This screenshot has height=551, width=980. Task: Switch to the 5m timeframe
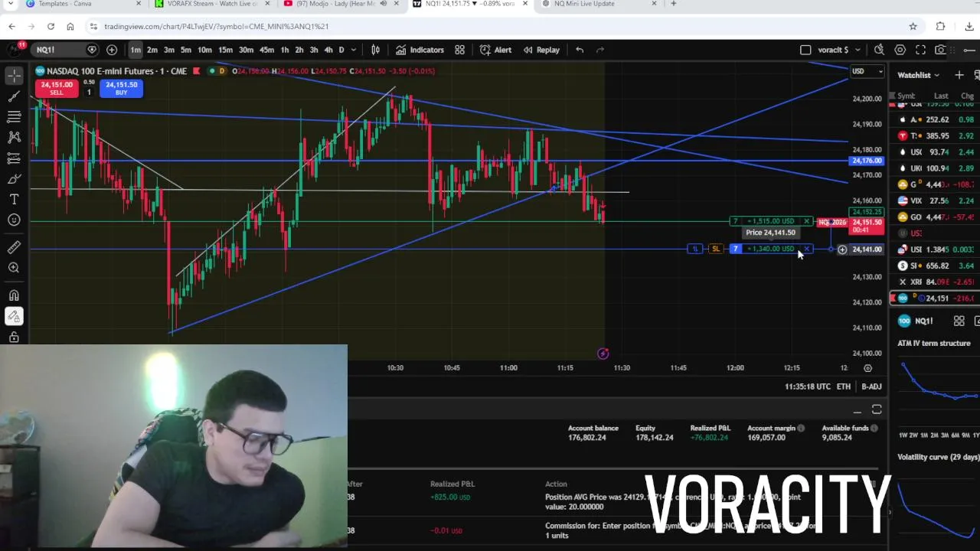click(186, 50)
